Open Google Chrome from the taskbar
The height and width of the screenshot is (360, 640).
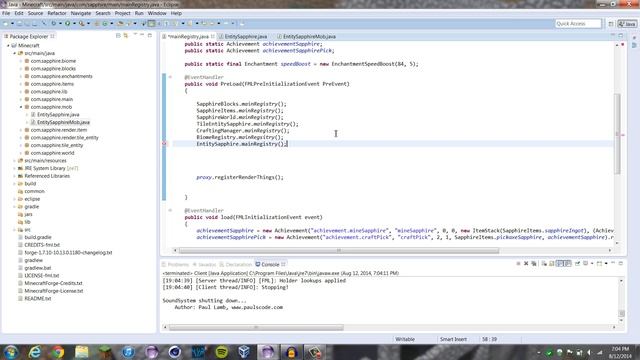(x=58, y=352)
